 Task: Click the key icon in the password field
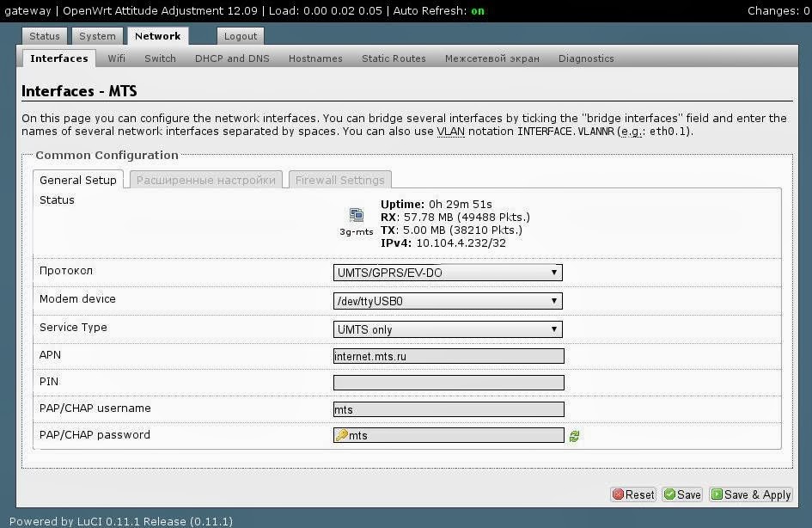[341, 435]
